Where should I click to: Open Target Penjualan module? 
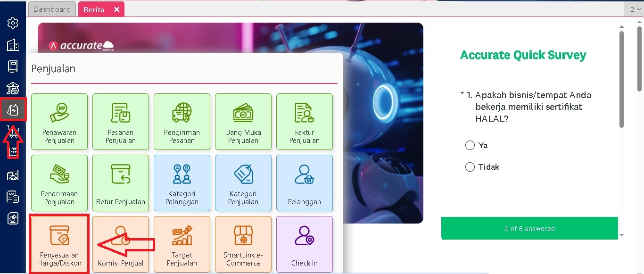pos(182,244)
